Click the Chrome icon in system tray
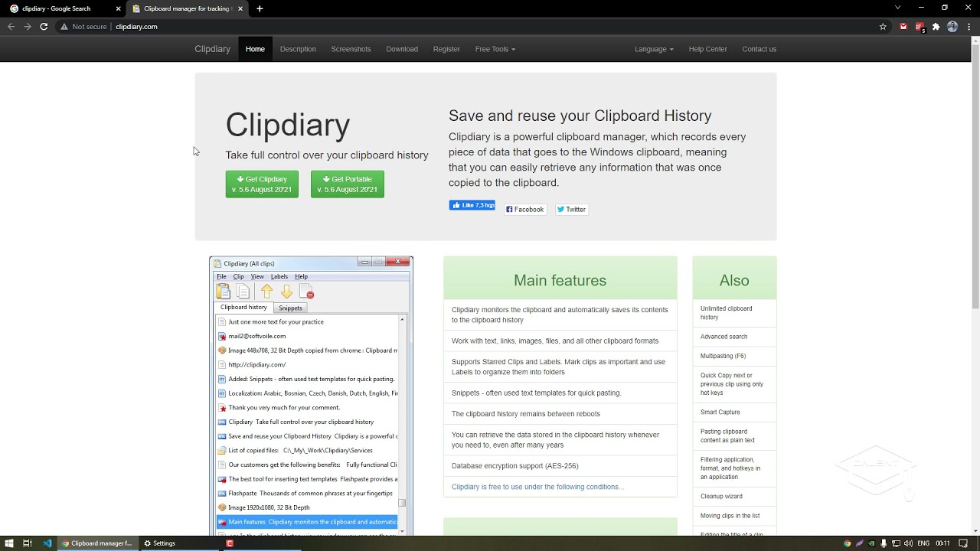This screenshot has height=551, width=980. click(847, 543)
